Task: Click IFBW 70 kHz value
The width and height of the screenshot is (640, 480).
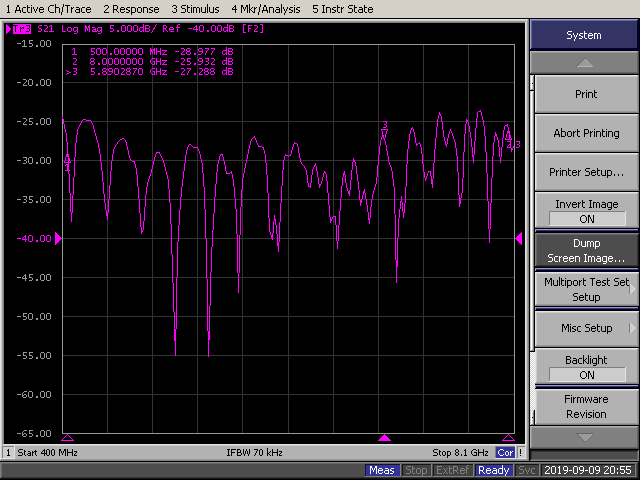Action: pos(254,453)
